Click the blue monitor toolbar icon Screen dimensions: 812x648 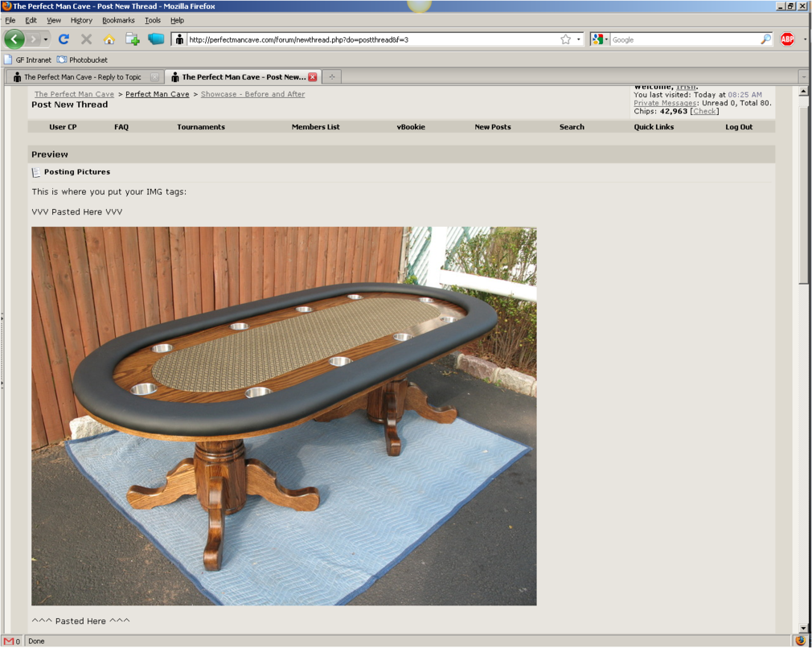(155, 39)
